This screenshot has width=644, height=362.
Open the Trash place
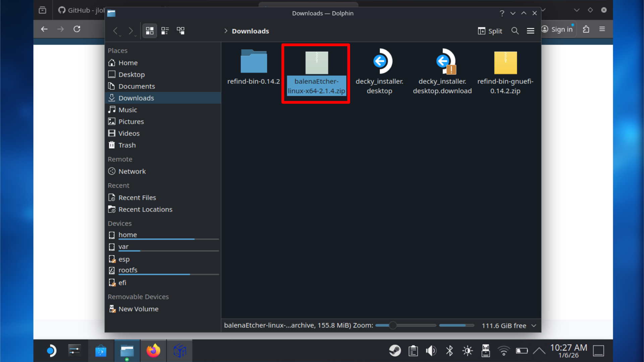(x=127, y=145)
